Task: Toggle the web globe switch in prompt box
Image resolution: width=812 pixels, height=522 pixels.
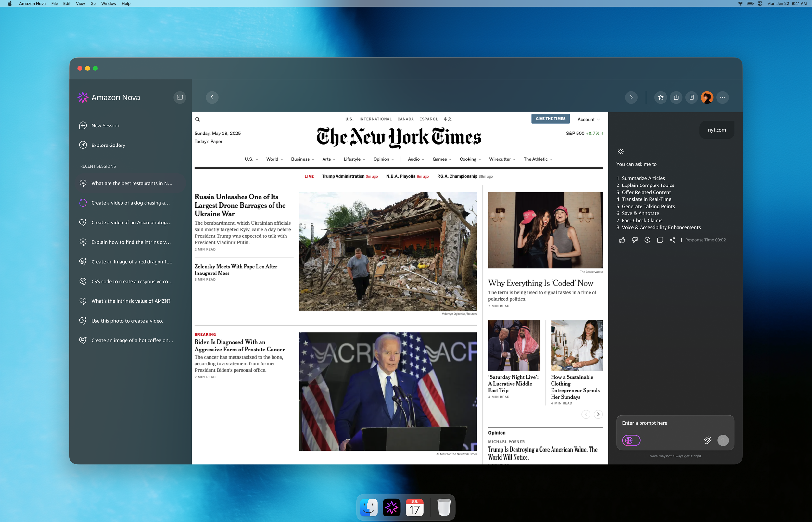Action: [x=631, y=440]
